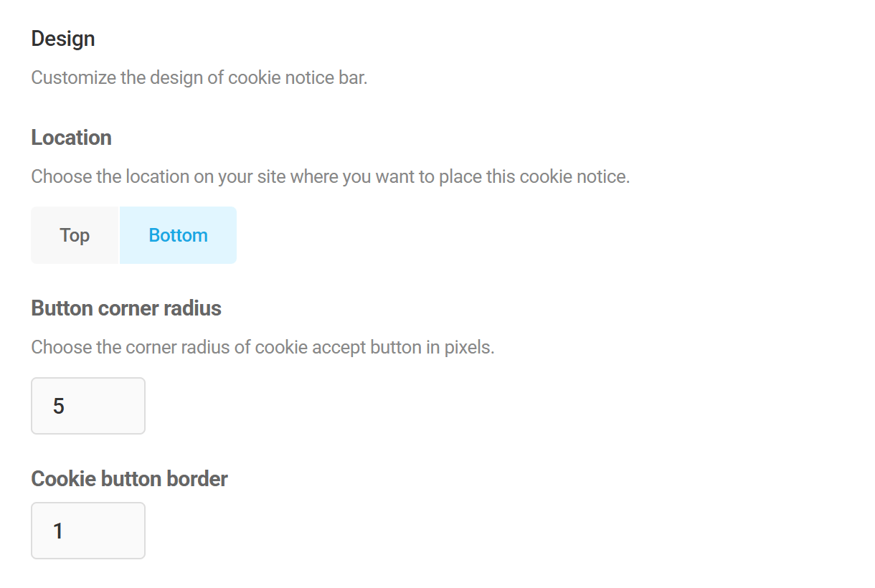
Task: Click the Location heading
Action: coord(71,137)
